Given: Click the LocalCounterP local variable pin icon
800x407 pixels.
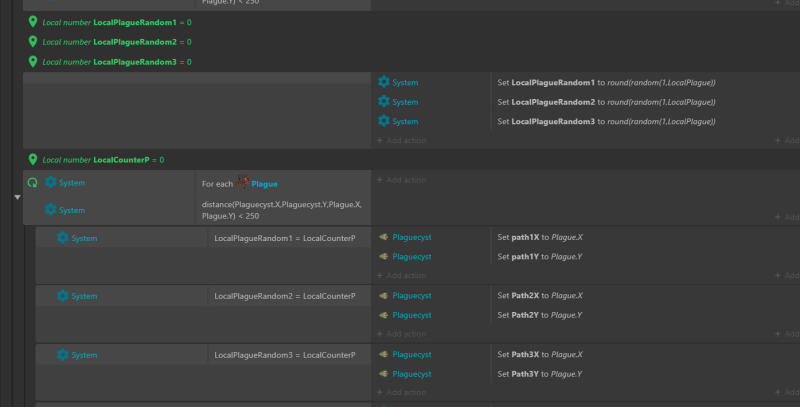Looking at the screenshot, I should coord(33,159).
